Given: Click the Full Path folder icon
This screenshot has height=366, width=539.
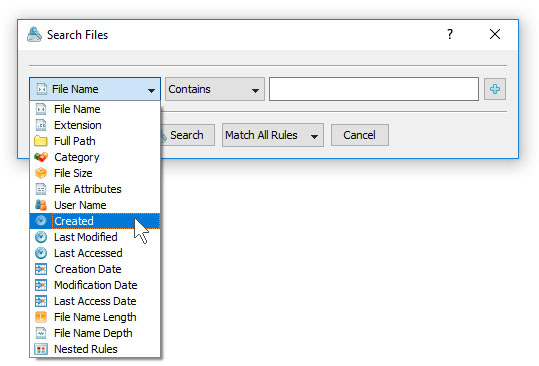Looking at the screenshot, I should tap(41, 141).
